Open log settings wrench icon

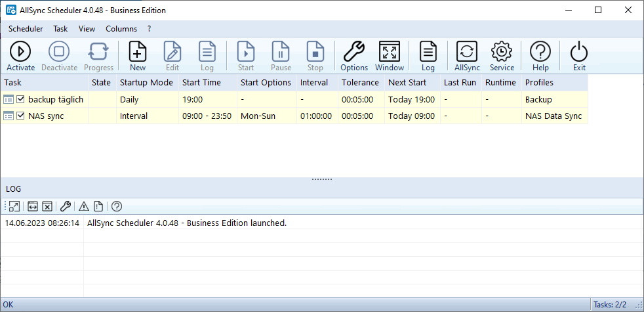point(66,206)
